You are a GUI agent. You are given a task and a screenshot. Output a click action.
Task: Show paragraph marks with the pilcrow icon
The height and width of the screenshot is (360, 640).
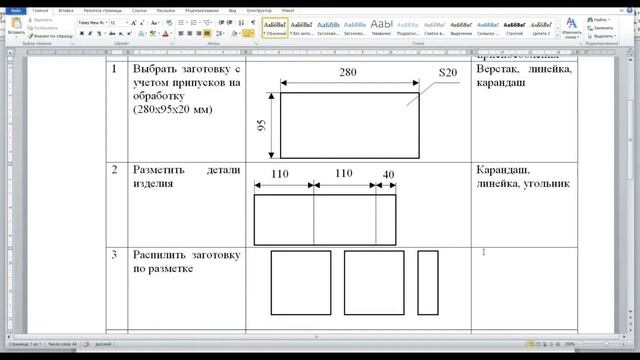[x=253, y=23]
